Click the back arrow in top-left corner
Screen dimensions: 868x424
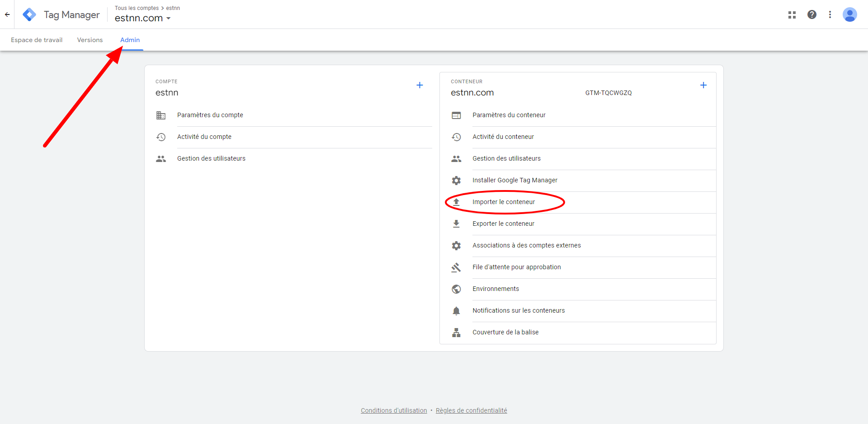click(x=7, y=14)
